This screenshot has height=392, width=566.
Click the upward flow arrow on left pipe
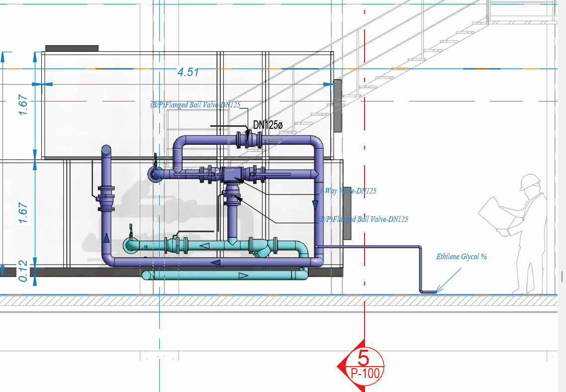tap(106, 238)
